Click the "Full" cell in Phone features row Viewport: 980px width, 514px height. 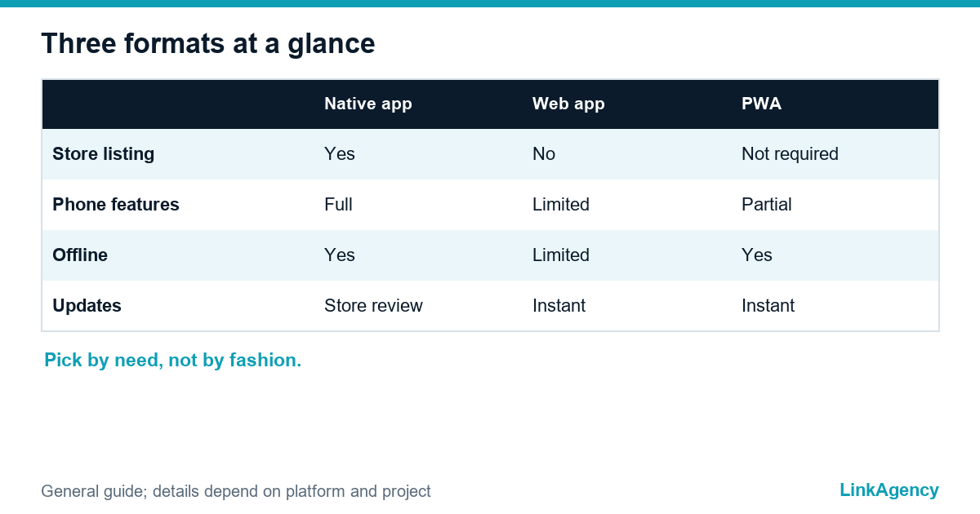click(x=338, y=204)
